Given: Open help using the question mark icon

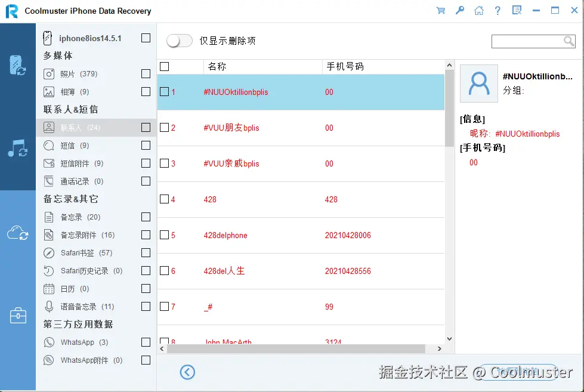Looking at the screenshot, I should (x=498, y=10).
